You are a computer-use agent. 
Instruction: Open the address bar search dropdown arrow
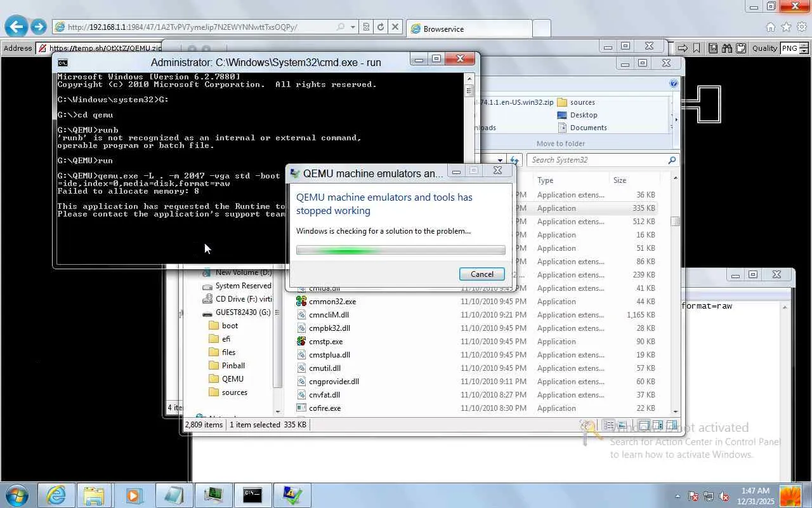click(353, 27)
